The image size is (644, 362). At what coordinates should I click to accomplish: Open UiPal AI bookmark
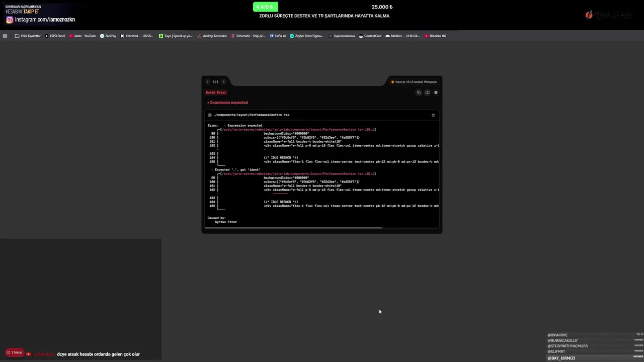(x=278, y=36)
